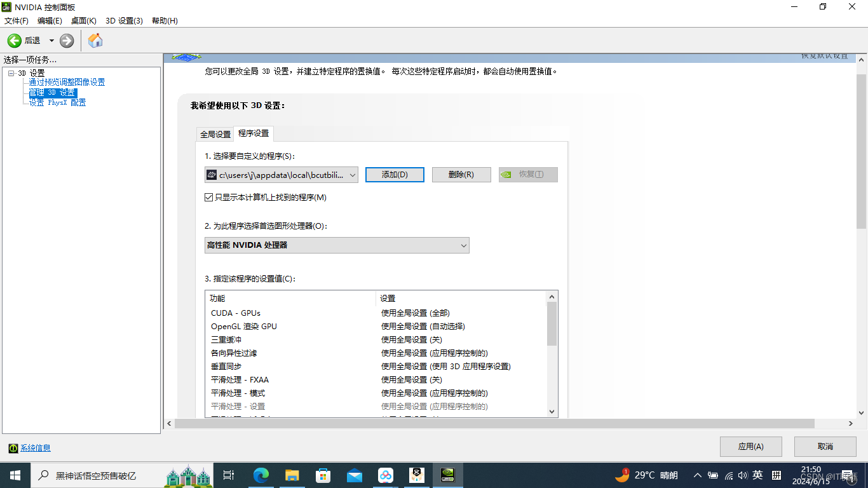Click the Wi-Fi network tray icon

point(728,475)
